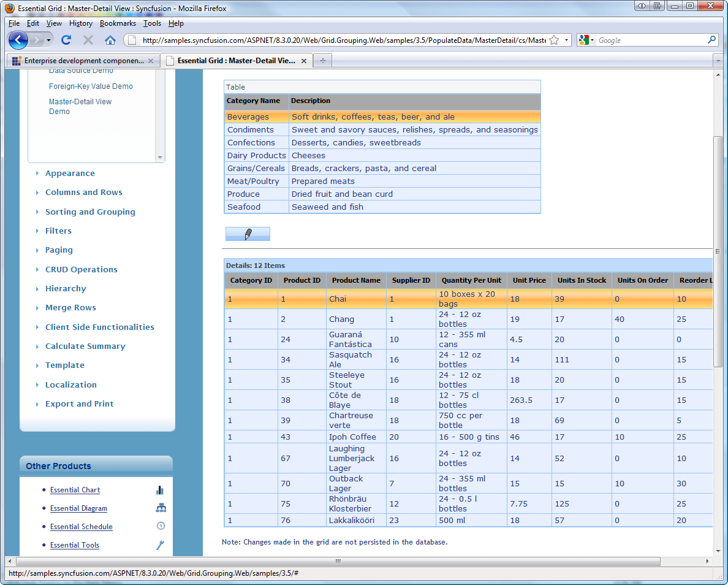The height and width of the screenshot is (585, 728).
Task: Click the Essential Chart bar chart icon
Action: [160, 490]
